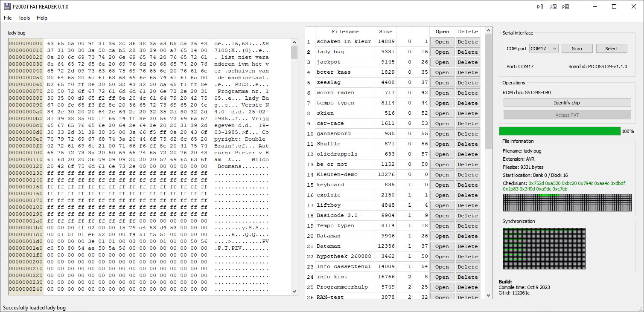Viewport: 644px width, 312px height.
Task: Click the floppy disk application icon
Action: point(7,6)
